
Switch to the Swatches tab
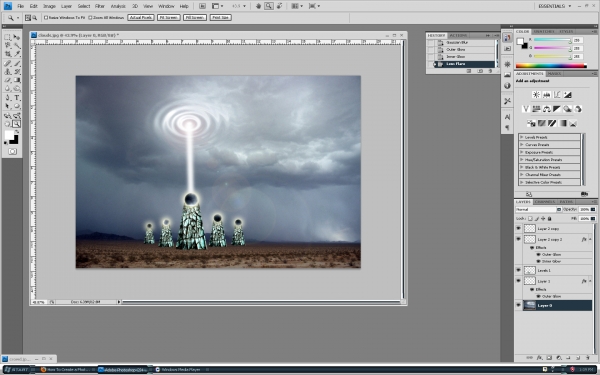point(544,31)
